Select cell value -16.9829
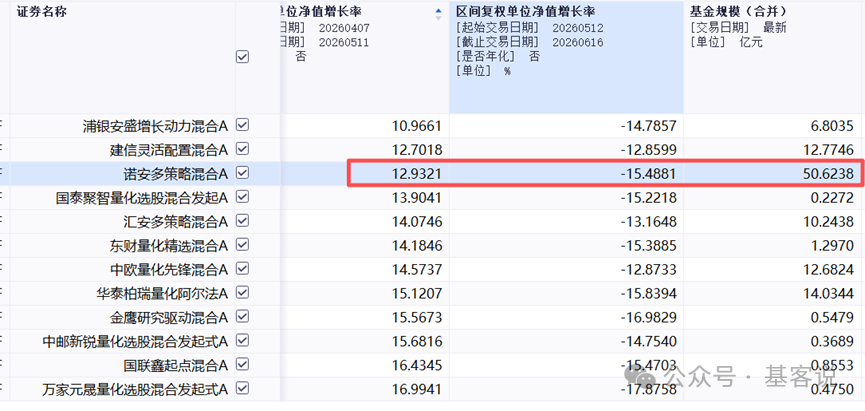The width and height of the screenshot is (865, 411). click(x=648, y=318)
